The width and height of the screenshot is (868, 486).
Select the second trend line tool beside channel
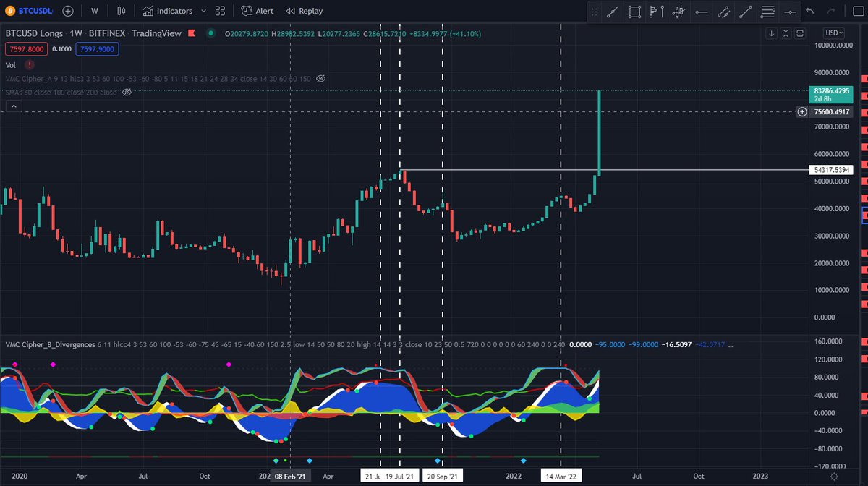(745, 12)
